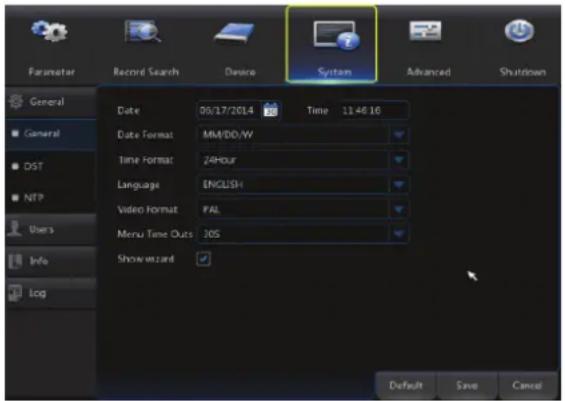The width and height of the screenshot is (565, 401).
Task: Toggle the Show wizard checkbox
Action: pos(204,259)
